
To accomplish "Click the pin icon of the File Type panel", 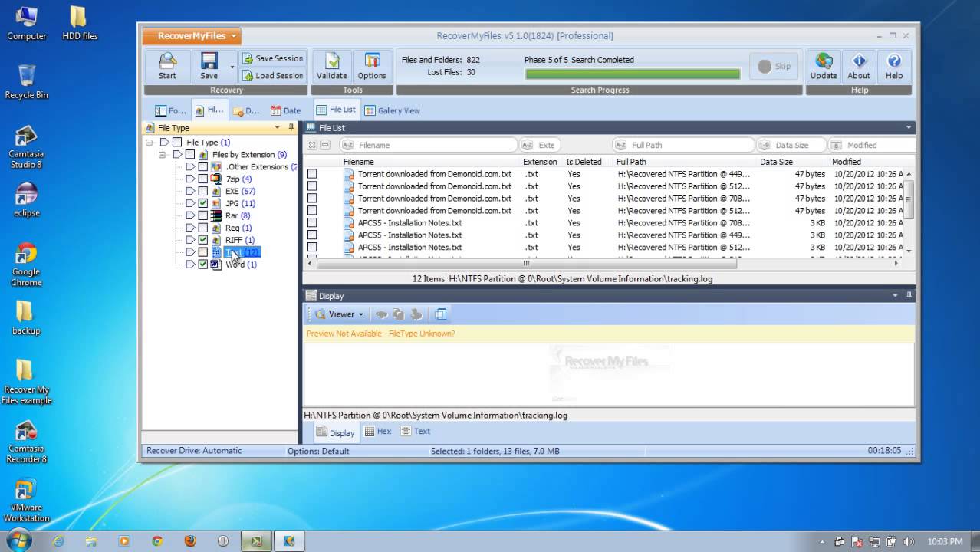I will (x=291, y=127).
